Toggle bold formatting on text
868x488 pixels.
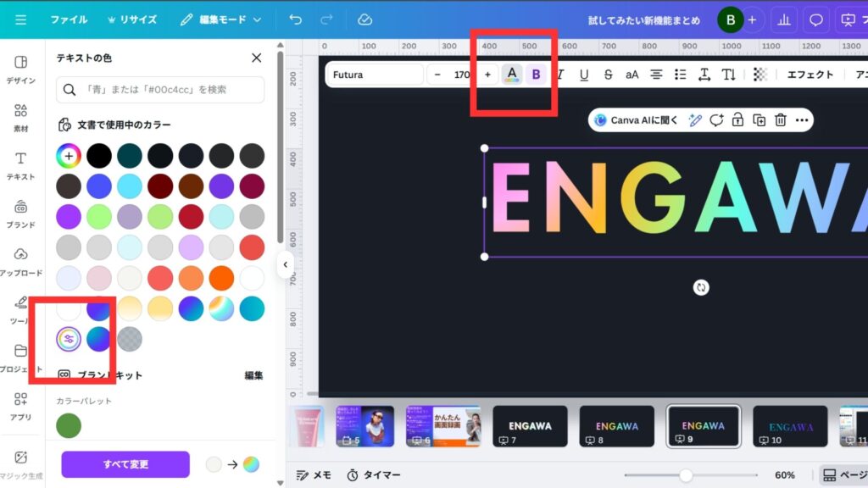(536, 75)
